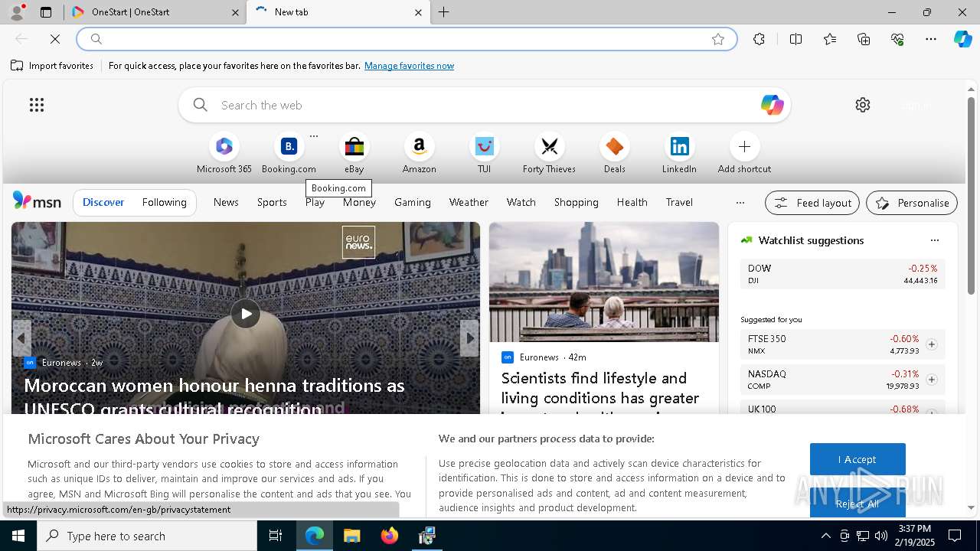Add NASDAQ to watchlist
980x551 pixels.
tap(931, 380)
